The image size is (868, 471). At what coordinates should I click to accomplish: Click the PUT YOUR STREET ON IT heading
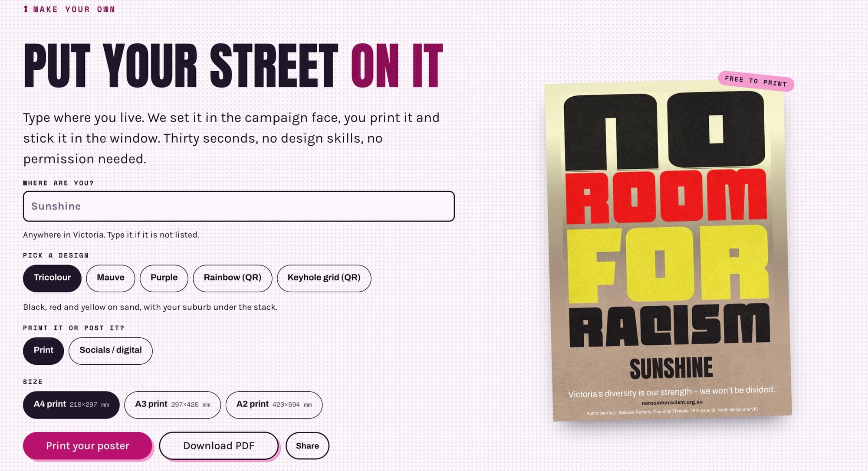pos(233,66)
